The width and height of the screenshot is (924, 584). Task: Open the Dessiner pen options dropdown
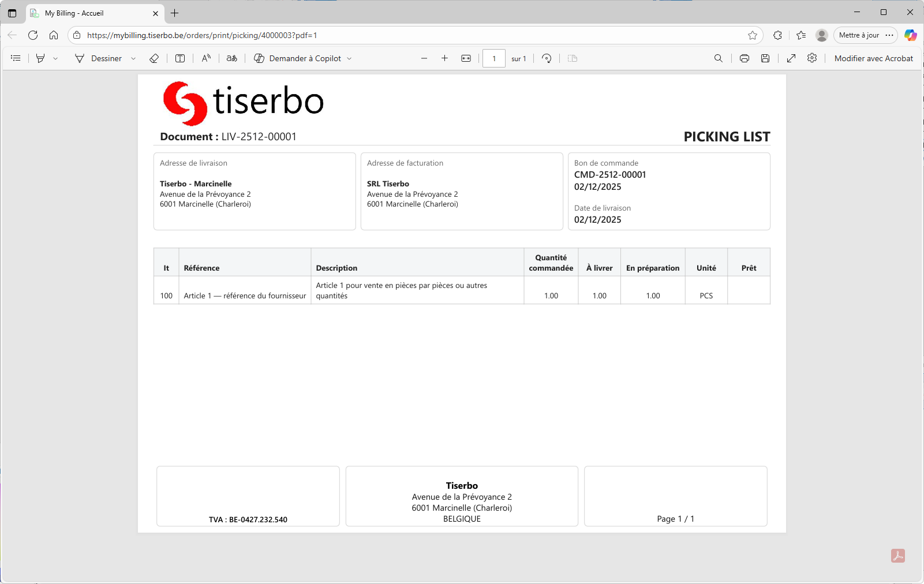click(133, 58)
